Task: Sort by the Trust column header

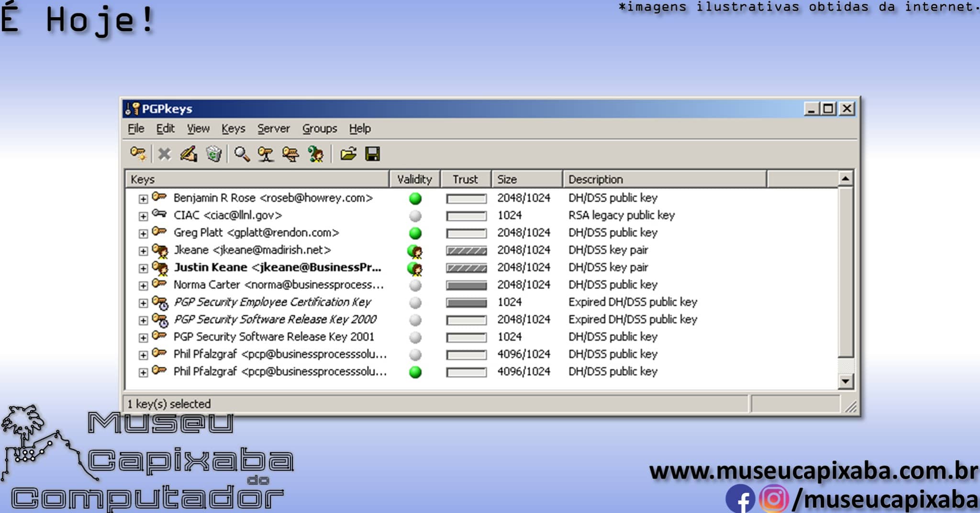Action: coord(466,179)
